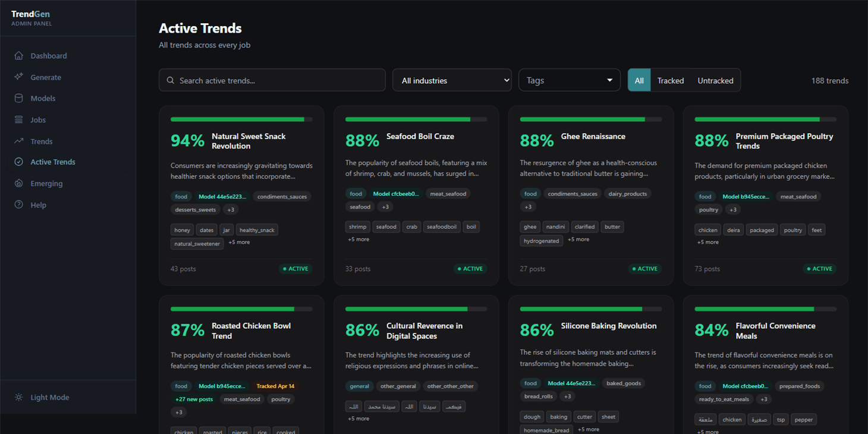
Task: Click the progress bar on Roasted Chicken Bowl
Action: [241, 309]
